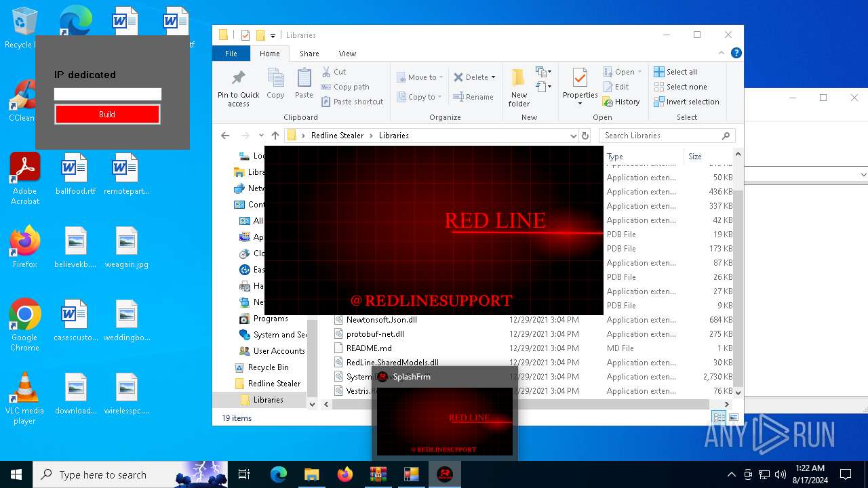This screenshot has height=488, width=868.
Task: Open the Copy to dropdown
Action: click(420, 97)
